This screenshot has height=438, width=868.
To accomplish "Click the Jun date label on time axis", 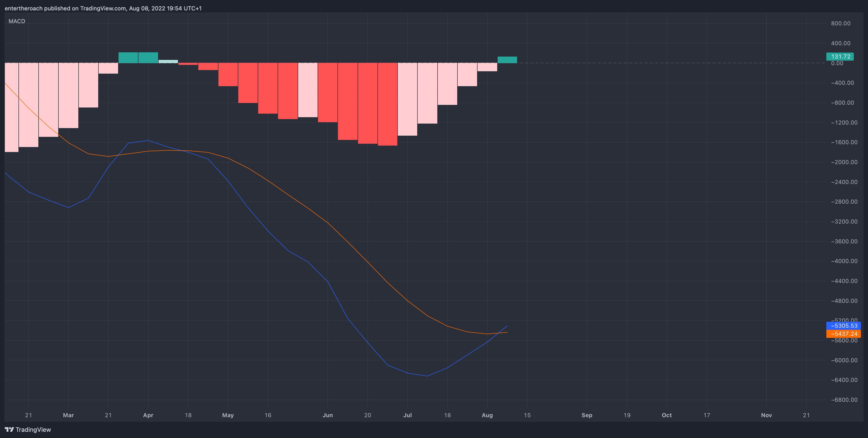I will click(x=328, y=415).
